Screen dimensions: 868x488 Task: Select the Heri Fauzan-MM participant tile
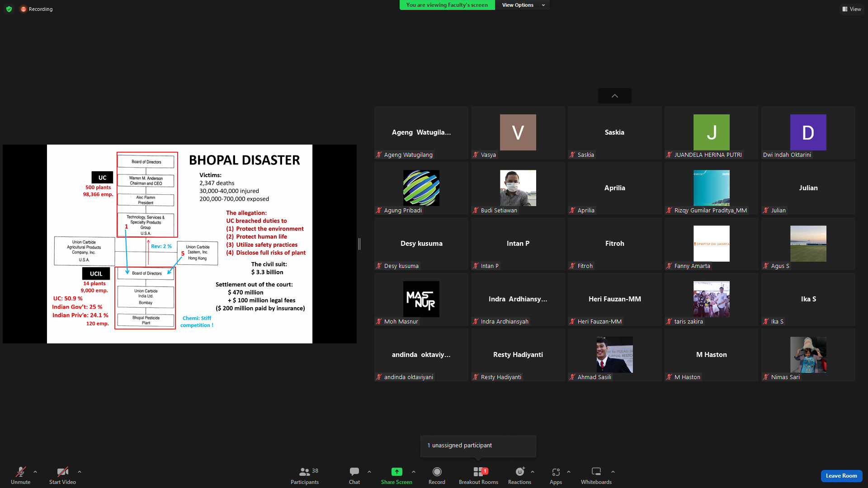click(615, 299)
